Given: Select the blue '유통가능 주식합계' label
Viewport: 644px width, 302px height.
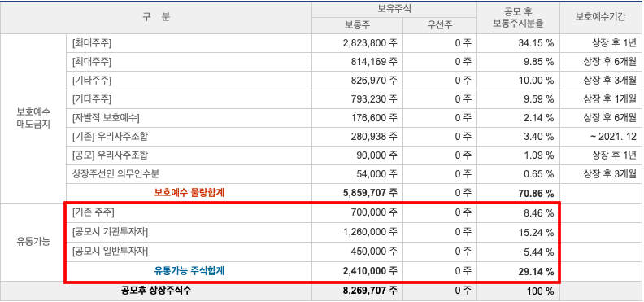Looking at the screenshot, I should click(x=189, y=271).
